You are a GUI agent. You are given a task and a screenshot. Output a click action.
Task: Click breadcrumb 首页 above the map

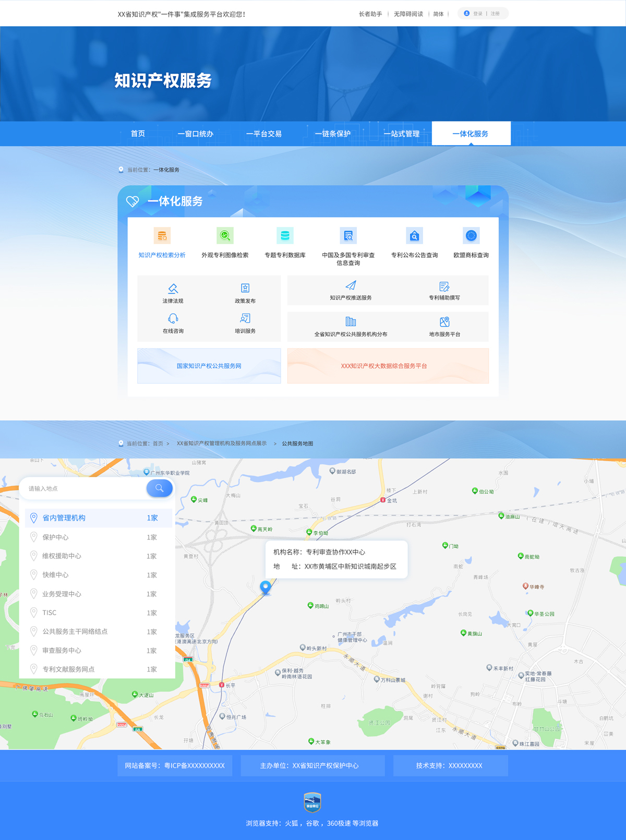[x=158, y=443]
